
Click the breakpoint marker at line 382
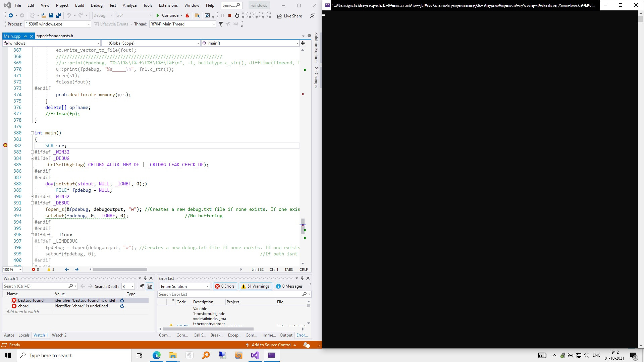[x=5, y=145]
